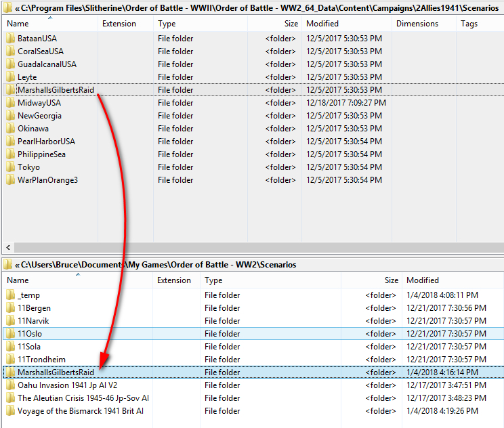Sort top pane by Tags column
Screen dimensions: 504x428
point(480,24)
